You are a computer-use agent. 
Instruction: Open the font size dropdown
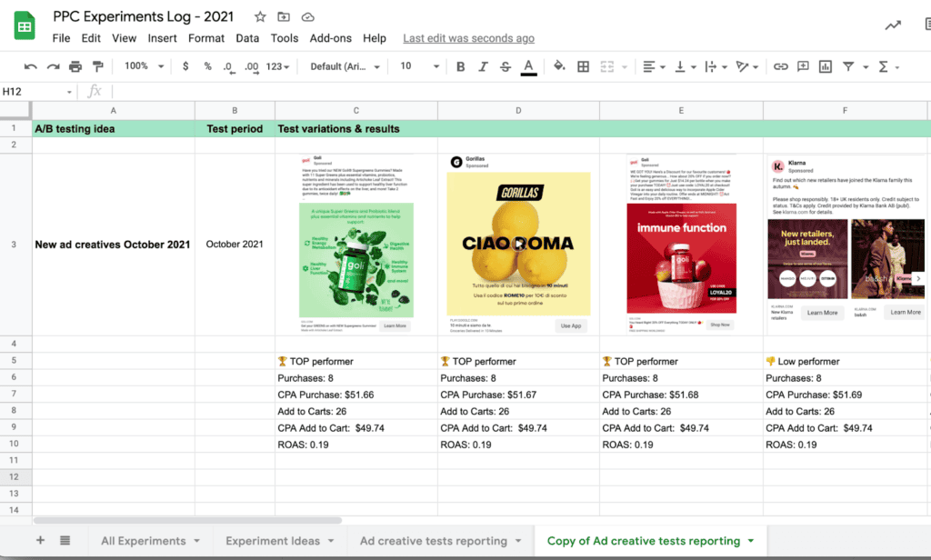419,66
